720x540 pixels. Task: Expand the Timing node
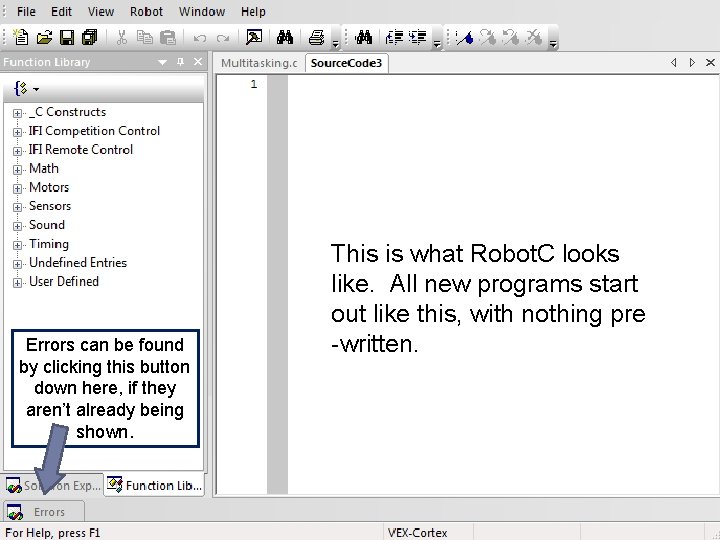17,245
